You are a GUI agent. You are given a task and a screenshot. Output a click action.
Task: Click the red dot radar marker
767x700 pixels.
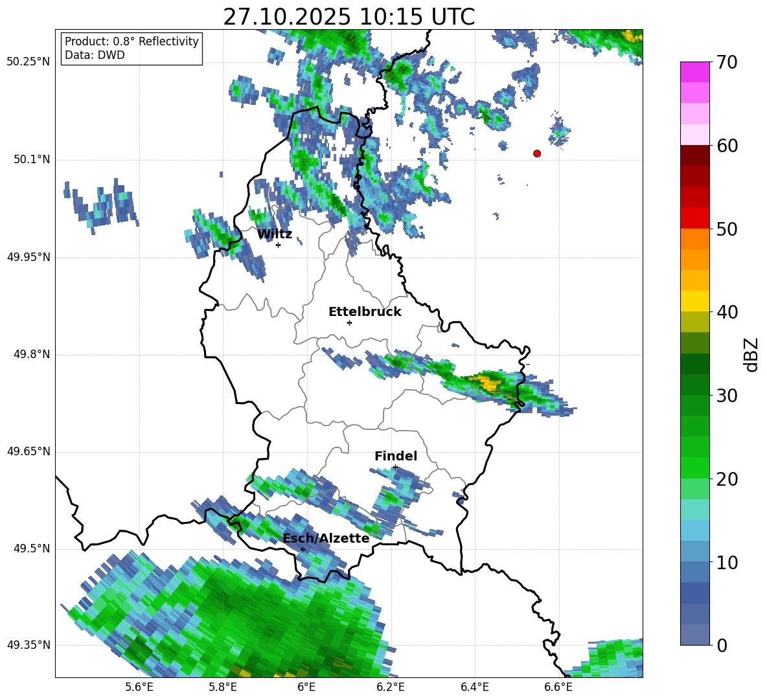536,153
